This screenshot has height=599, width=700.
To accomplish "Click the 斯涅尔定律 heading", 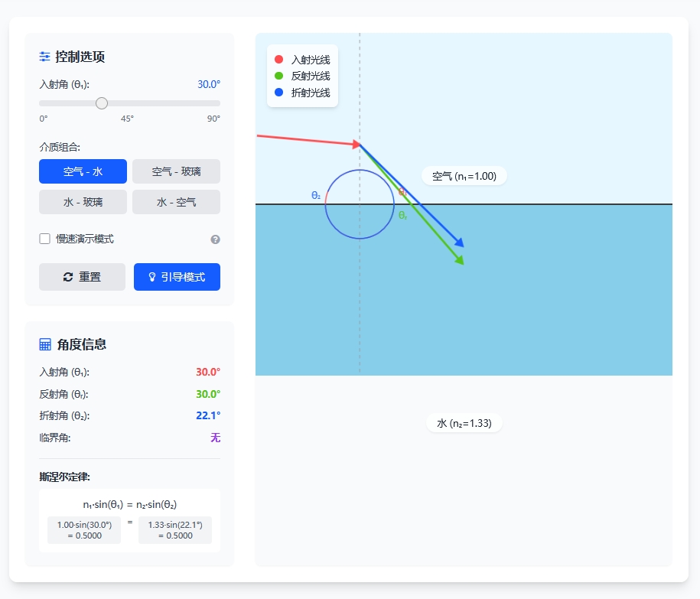I will coord(65,477).
